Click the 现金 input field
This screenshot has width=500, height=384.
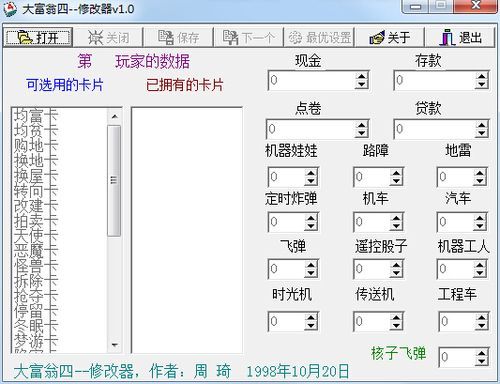[x=311, y=80]
